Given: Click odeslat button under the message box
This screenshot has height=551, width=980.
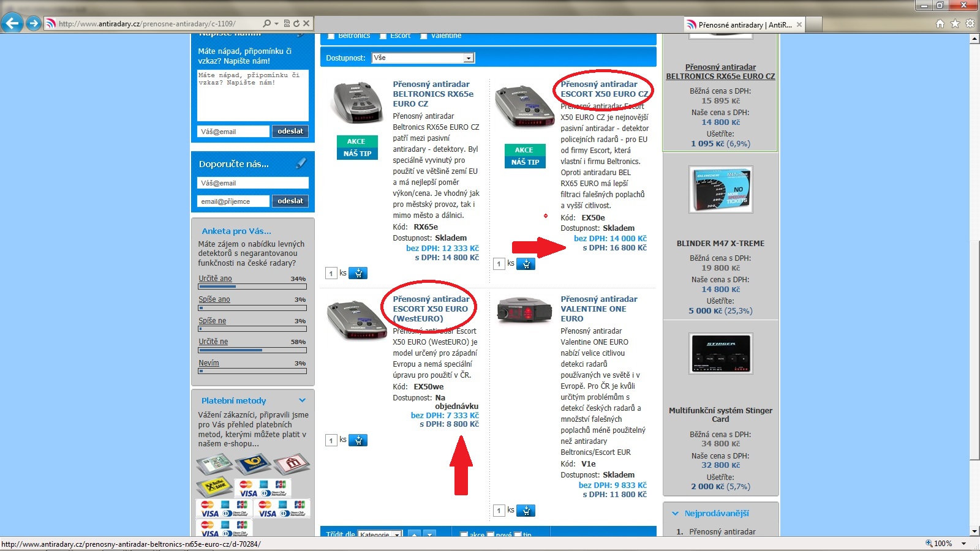Looking at the screenshot, I should tap(290, 131).
